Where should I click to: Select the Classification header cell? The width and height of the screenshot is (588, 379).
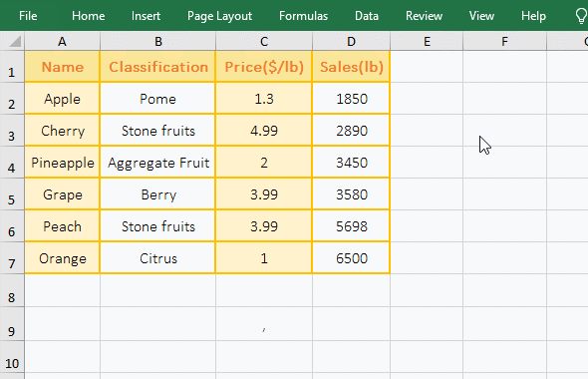click(157, 67)
